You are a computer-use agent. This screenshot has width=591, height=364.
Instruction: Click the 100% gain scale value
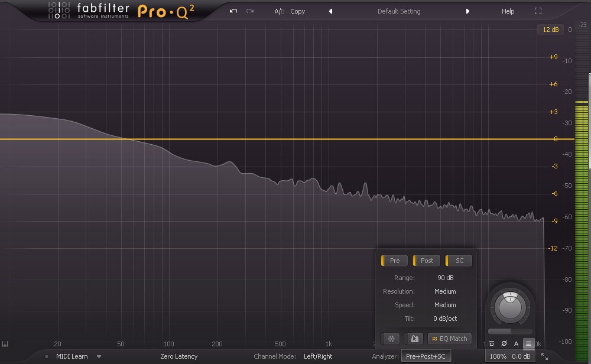click(x=498, y=356)
